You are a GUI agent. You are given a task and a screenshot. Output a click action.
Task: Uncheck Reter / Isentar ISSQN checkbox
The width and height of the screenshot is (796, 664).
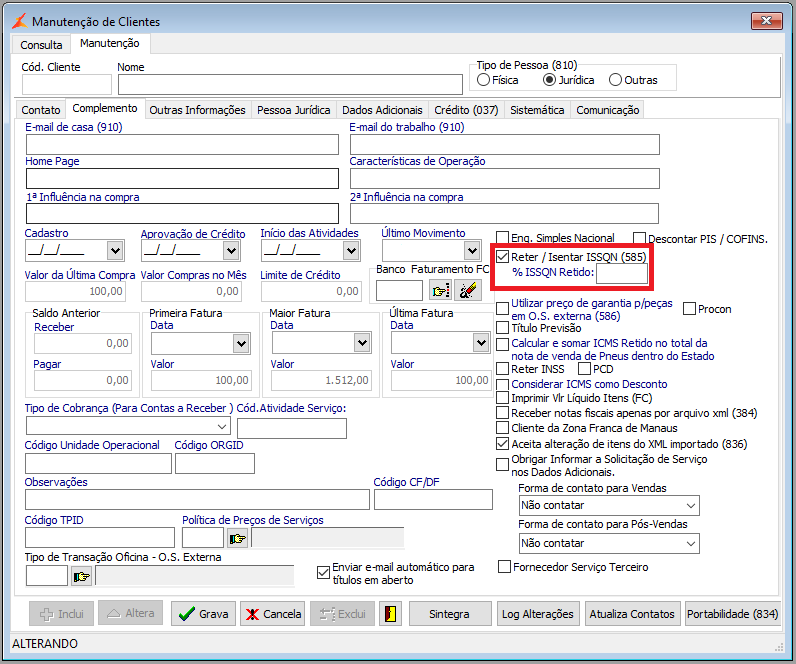503,257
